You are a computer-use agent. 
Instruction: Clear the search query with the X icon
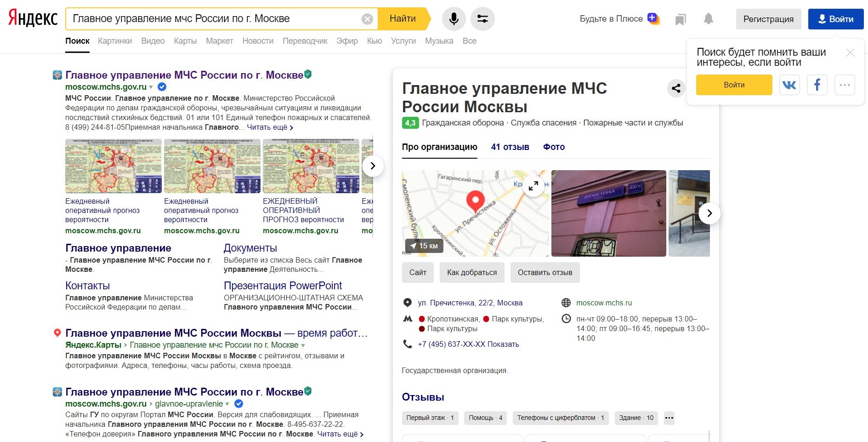click(367, 19)
